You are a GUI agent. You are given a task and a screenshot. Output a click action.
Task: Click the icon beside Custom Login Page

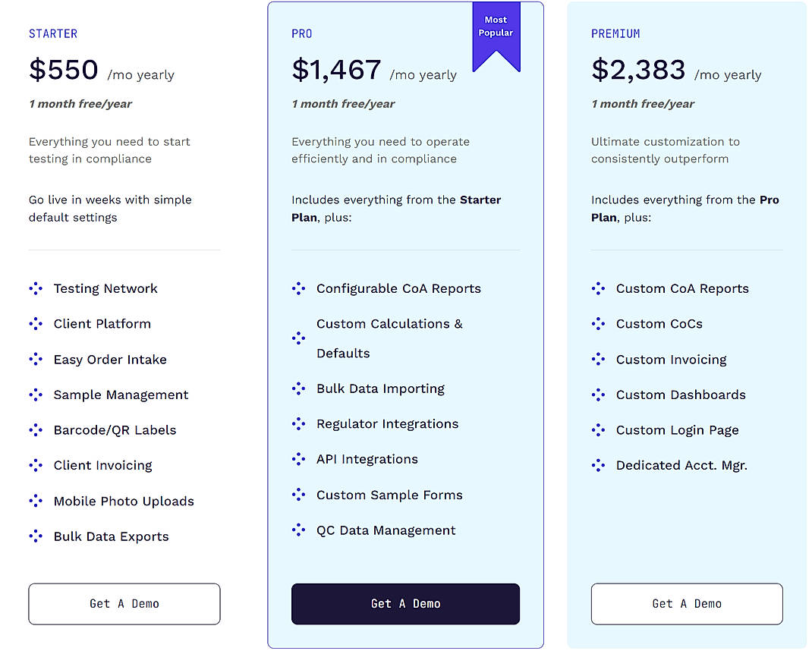point(599,430)
